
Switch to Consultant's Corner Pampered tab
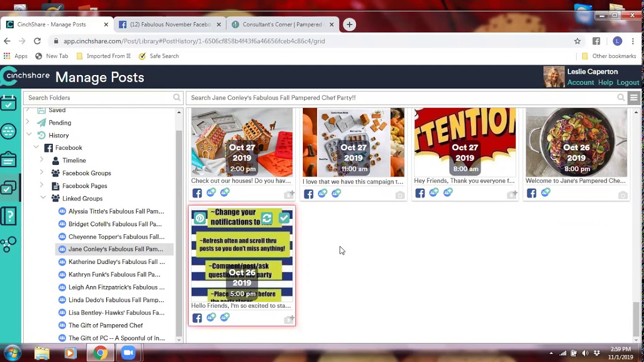tap(282, 24)
